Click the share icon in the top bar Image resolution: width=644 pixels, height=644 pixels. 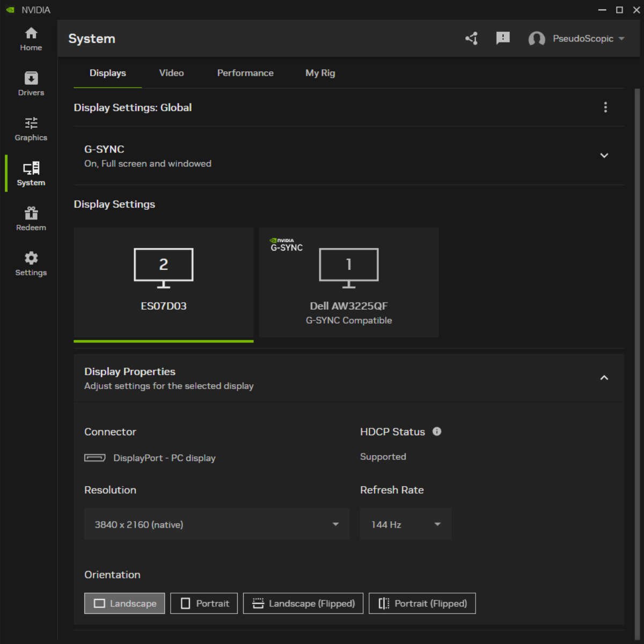pyautogui.click(x=471, y=38)
